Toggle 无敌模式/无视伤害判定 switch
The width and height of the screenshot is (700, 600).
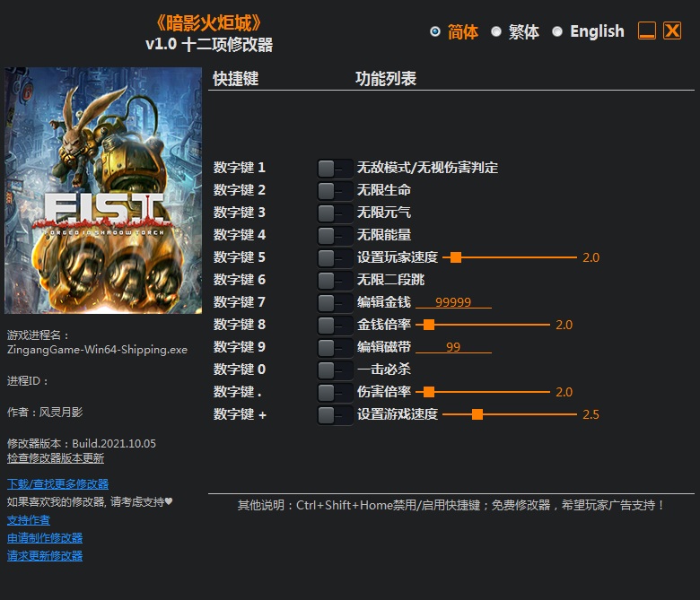(x=336, y=169)
